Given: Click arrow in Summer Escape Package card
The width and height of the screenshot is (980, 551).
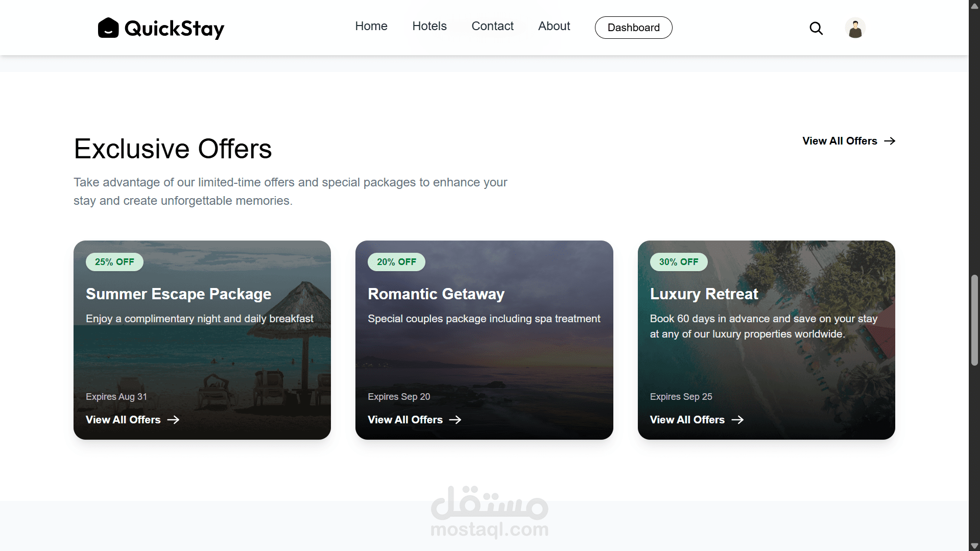Looking at the screenshot, I should [x=173, y=420].
